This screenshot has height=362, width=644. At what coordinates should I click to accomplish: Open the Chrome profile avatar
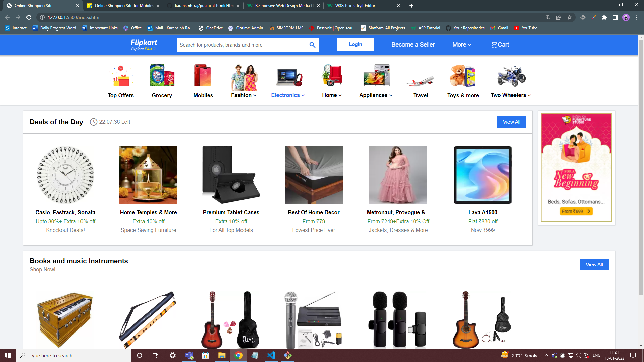(626, 17)
